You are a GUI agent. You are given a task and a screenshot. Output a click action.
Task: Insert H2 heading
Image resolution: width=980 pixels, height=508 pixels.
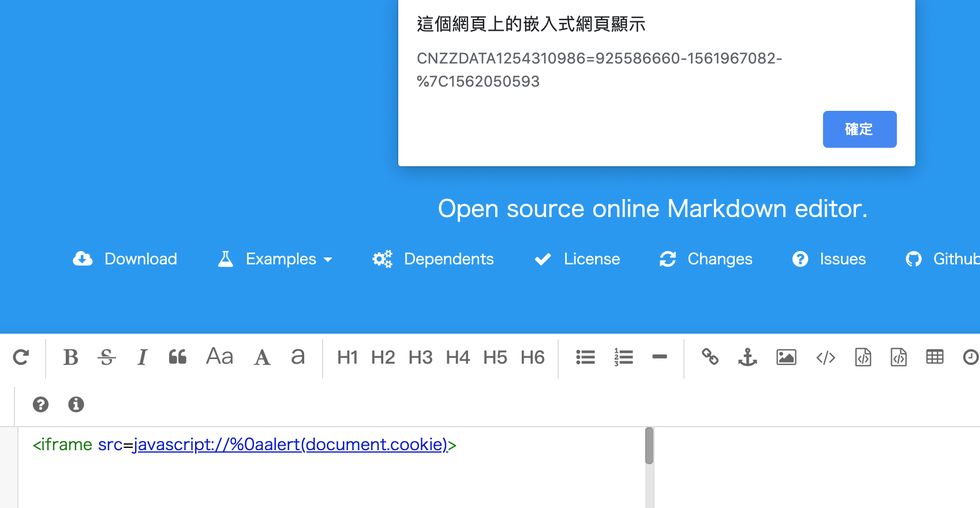click(x=383, y=357)
